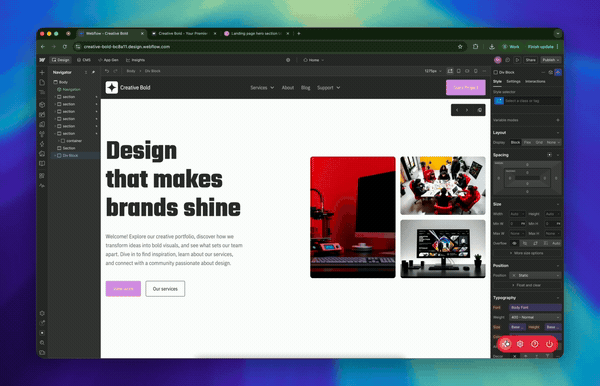Open the Width unit dropdown
The image size is (600, 386).
(522, 214)
